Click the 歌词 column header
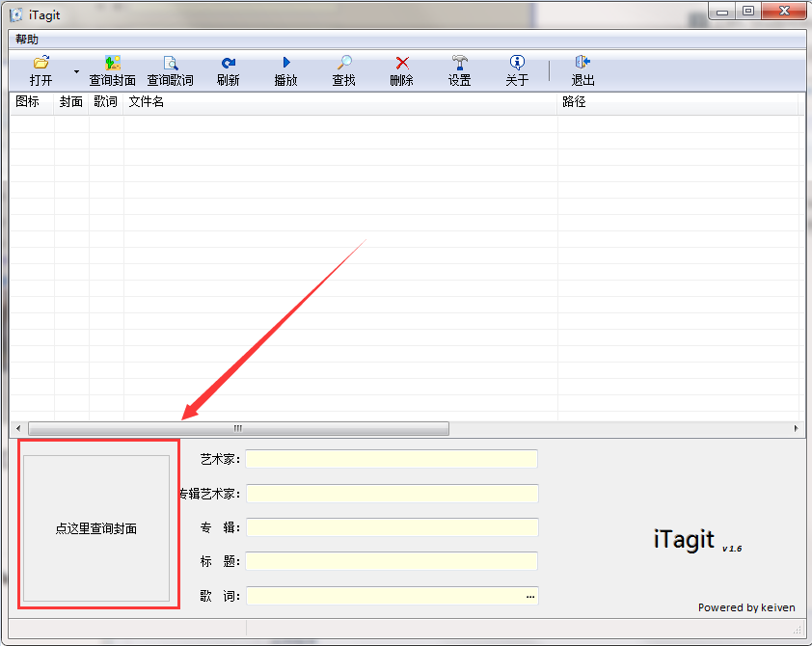 click(x=106, y=102)
